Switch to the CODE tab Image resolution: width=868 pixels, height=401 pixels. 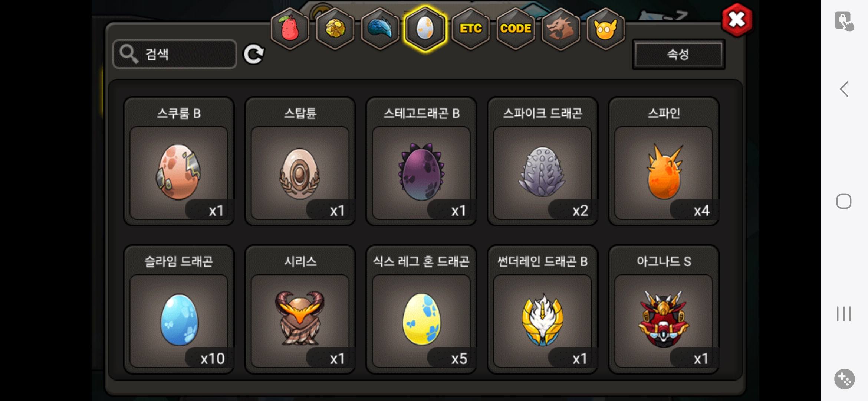[x=516, y=29]
